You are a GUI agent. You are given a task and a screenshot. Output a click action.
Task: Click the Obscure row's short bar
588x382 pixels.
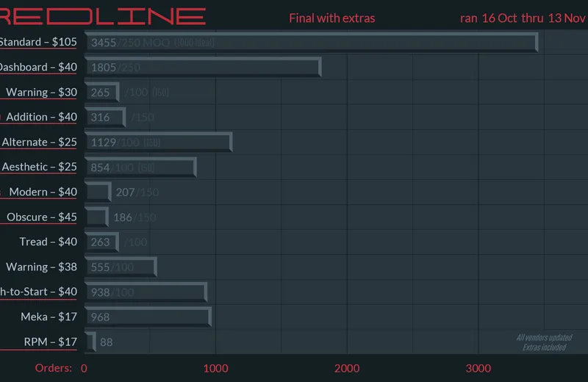click(x=97, y=217)
